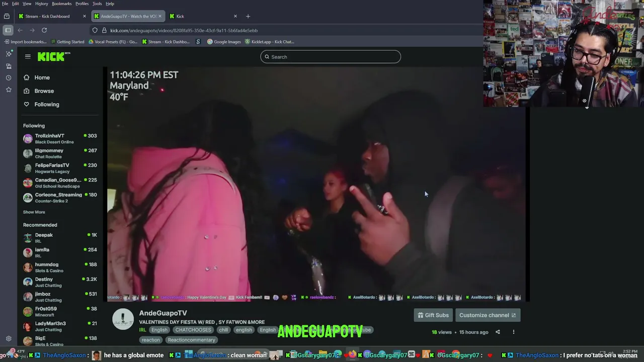Close the AndeGuapoTV tab
The image size is (644, 362).
click(x=160, y=16)
